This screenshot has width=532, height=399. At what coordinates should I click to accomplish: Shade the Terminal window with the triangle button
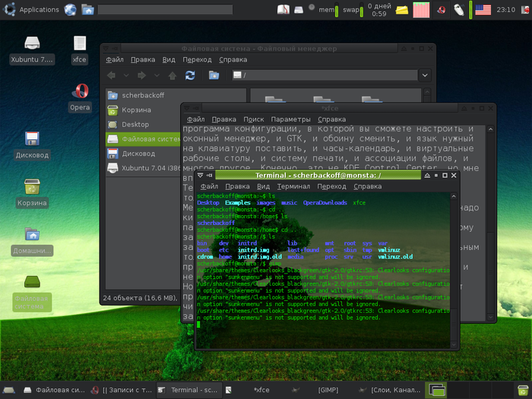click(427, 176)
